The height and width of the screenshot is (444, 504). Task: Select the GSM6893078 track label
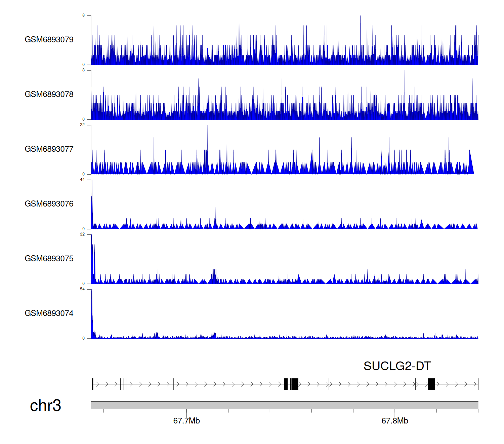click(49, 95)
